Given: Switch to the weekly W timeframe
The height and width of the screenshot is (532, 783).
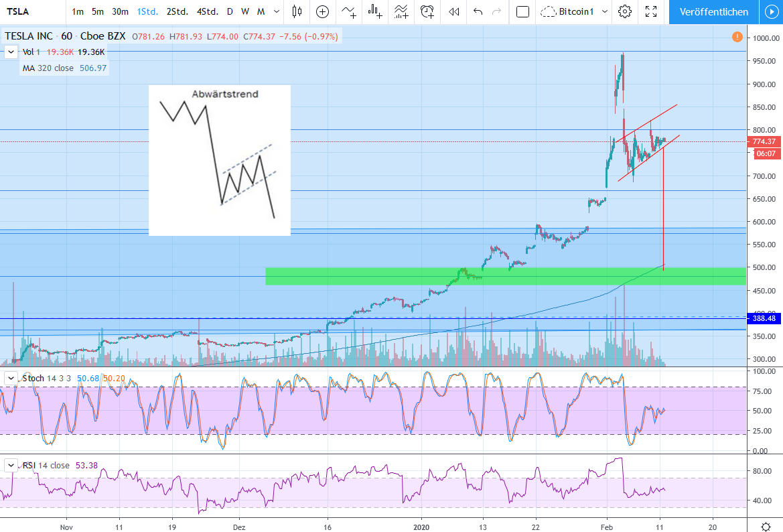Looking at the screenshot, I should click(x=244, y=11).
